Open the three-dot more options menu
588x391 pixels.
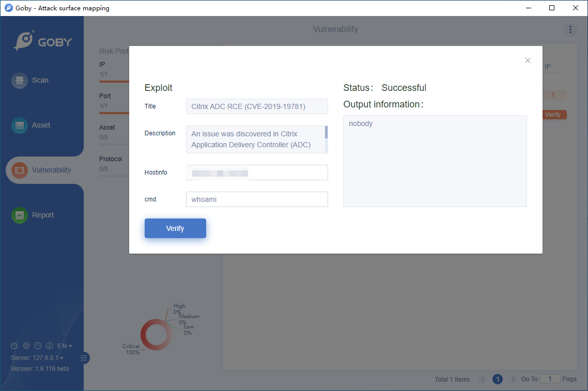570,29
